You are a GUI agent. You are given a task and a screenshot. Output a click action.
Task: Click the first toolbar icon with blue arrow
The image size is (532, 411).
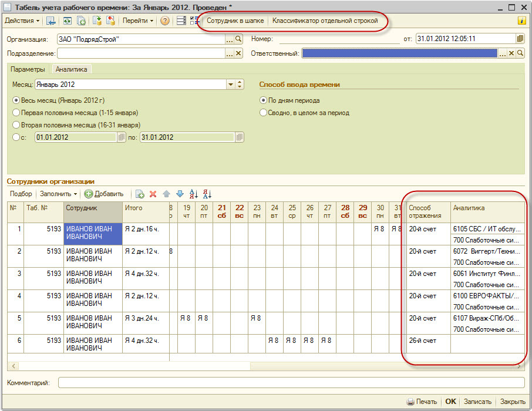[x=51, y=21]
